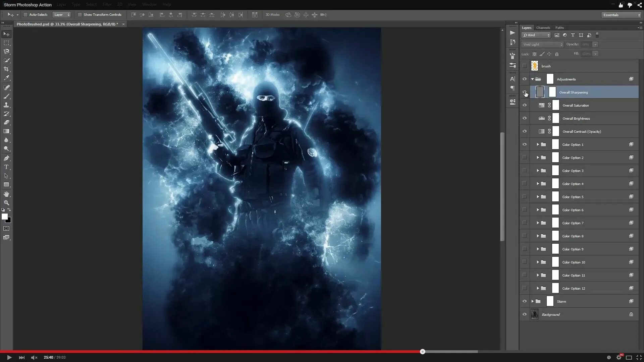Open the Essentials workspace dropdown
Screen dimensions: 644x362
621,15
